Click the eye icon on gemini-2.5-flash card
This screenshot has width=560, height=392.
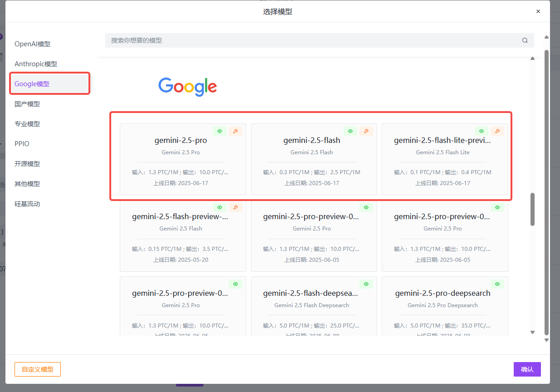(x=350, y=131)
